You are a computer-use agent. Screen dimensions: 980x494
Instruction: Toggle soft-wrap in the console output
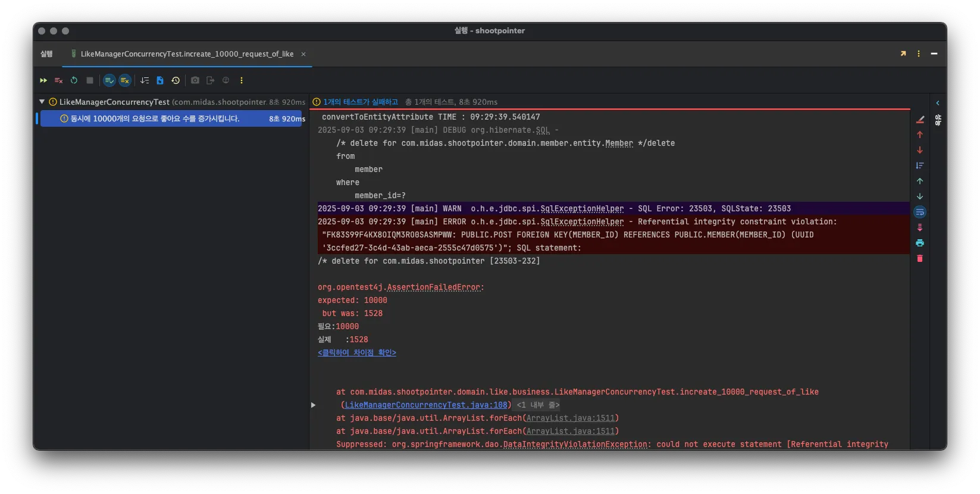[920, 212]
